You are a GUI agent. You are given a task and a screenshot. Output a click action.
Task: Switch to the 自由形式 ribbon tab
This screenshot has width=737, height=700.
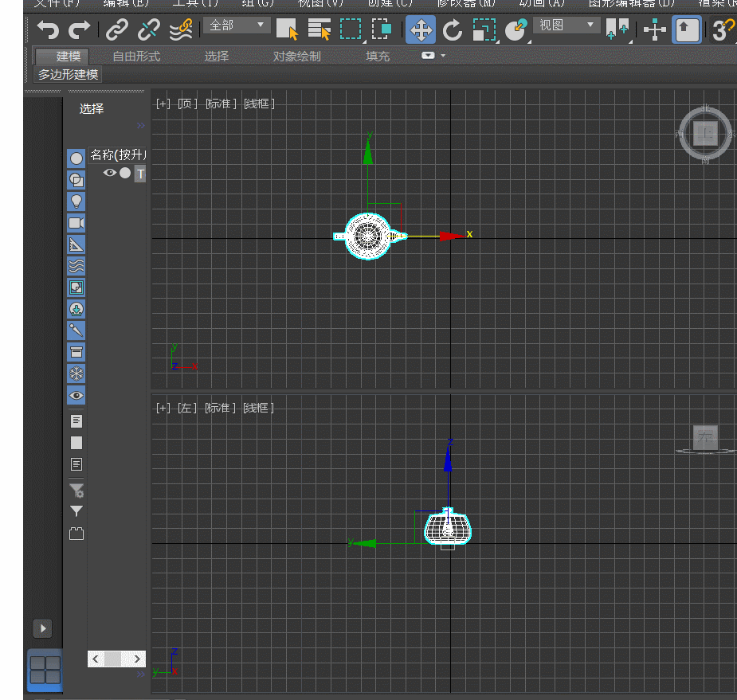[x=136, y=57]
